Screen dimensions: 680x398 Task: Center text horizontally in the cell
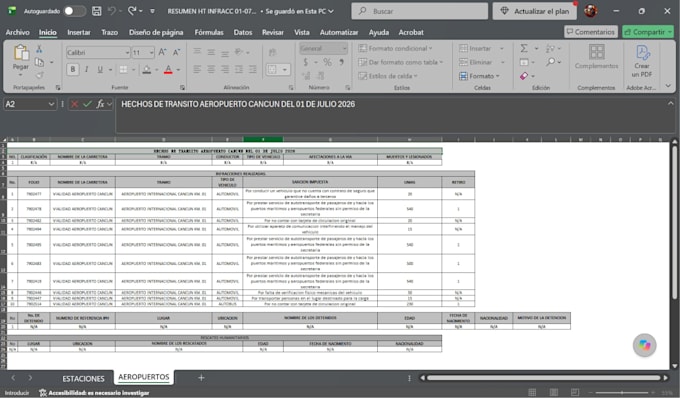(211, 69)
